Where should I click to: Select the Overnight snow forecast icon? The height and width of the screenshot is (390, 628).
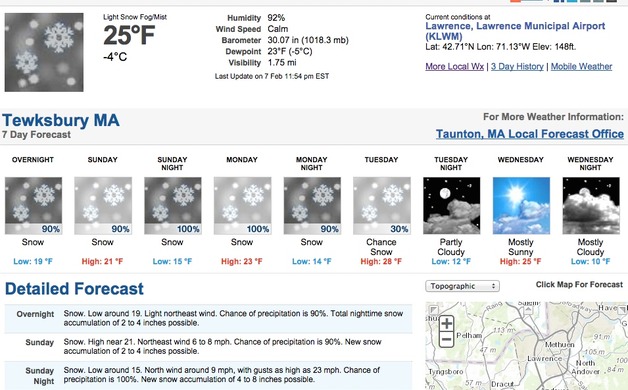(33, 206)
